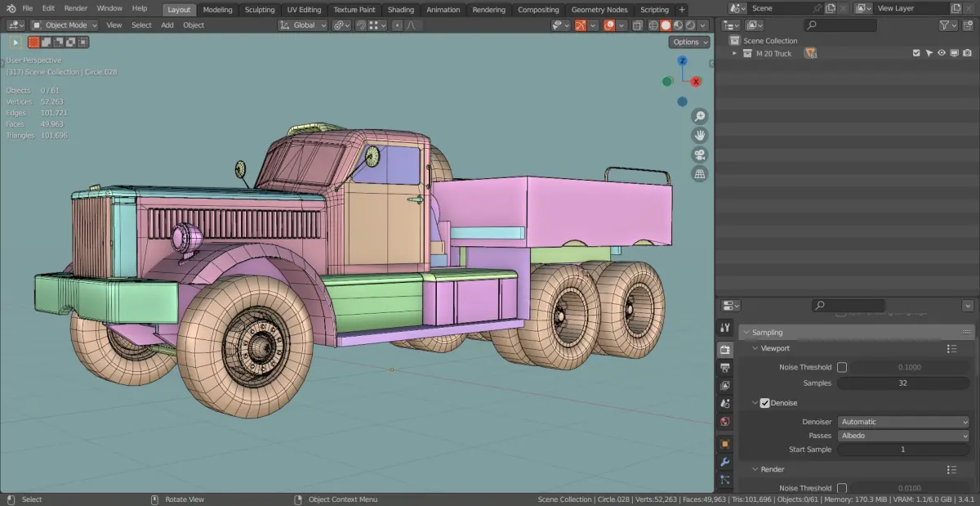980x506 pixels.
Task: Switch perspective/orthographic with grid icon
Action: pos(700,173)
